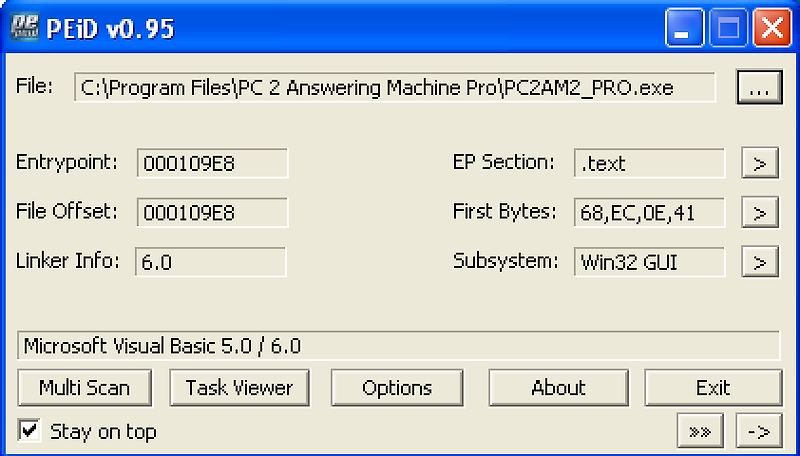The height and width of the screenshot is (456, 800).
Task: Exit PEiD using Exit button
Action: tap(713, 388)
